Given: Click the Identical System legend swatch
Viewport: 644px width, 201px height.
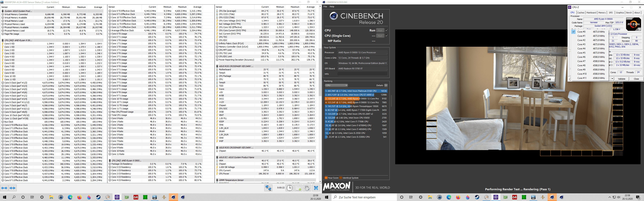Looking at the screenshot, I should pos(341,178).
